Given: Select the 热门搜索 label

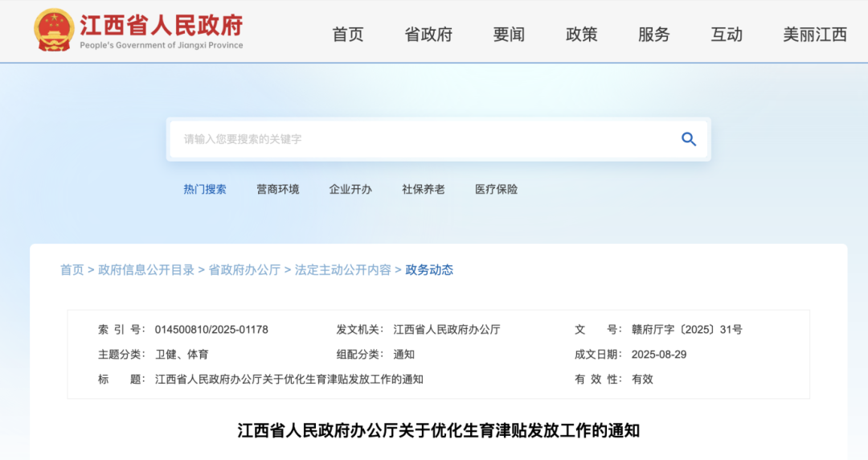Looking at the screenshot, I should pos(205,190).
